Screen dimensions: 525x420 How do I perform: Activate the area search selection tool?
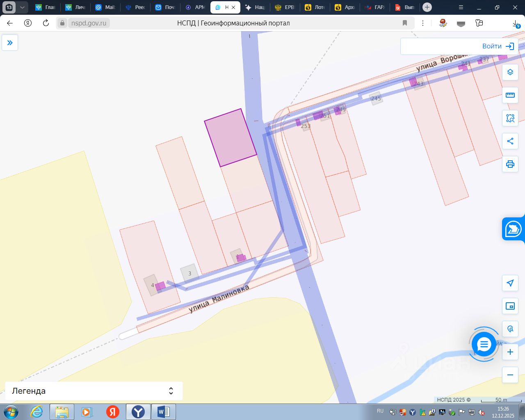point(510,118)
